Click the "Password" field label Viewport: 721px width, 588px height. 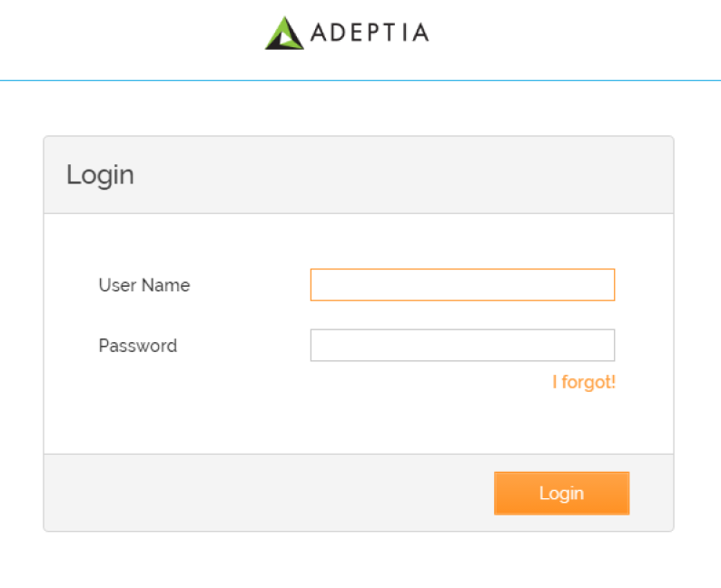[138, 346]
